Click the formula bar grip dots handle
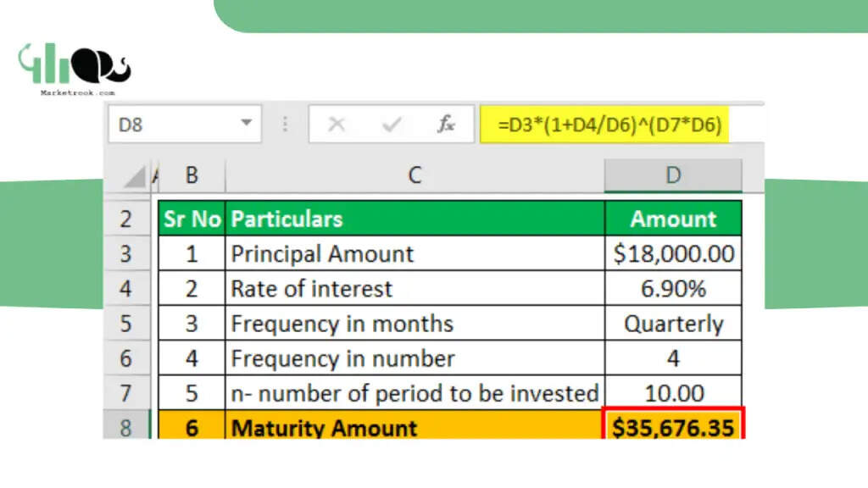This screenshot has height=488, width=868. 285,125
